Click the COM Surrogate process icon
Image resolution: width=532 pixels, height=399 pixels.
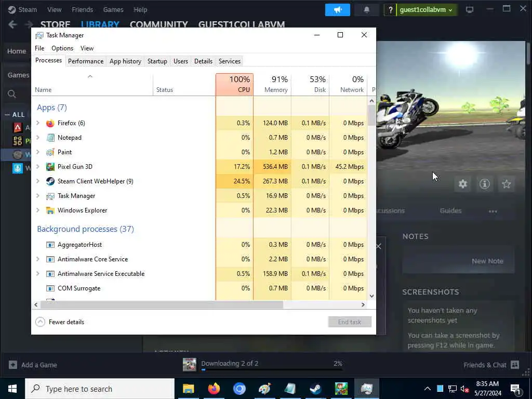(x=50, y=288)
